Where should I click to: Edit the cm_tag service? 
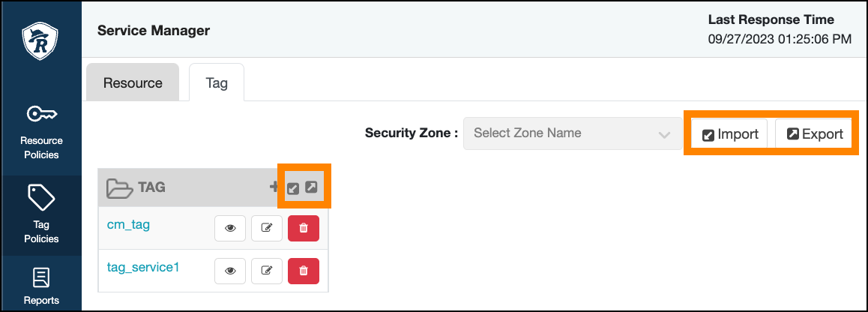(266, 229)
